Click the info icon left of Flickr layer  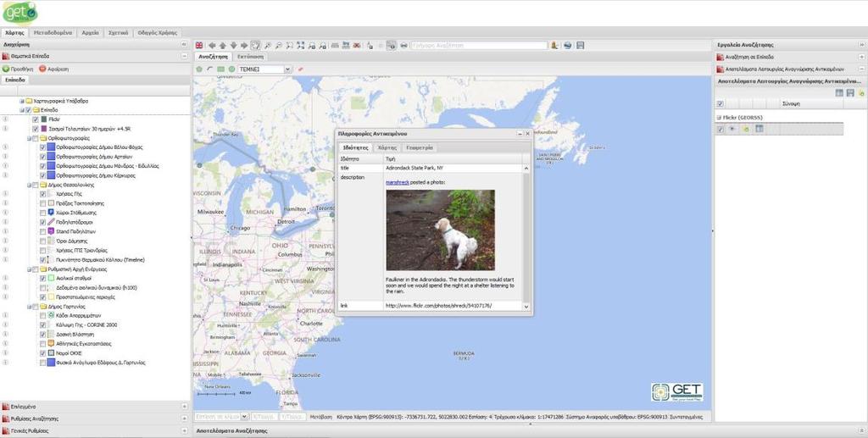click(x=5, y=119)
